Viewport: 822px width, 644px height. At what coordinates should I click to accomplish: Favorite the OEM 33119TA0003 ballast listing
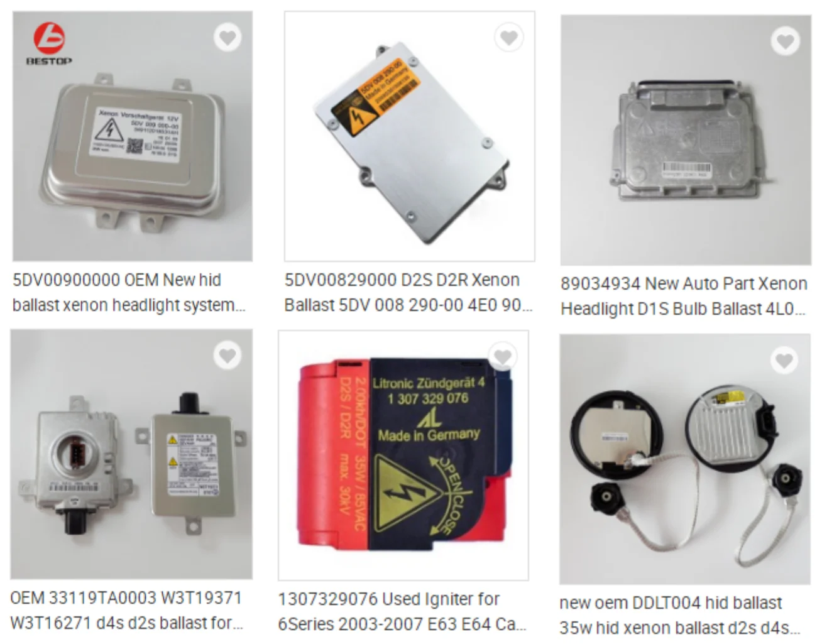pyautogui.click(x=227, y=356)
